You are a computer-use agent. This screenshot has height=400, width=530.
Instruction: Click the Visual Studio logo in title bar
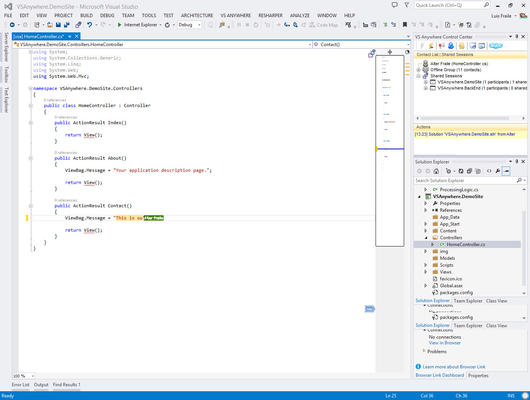tap(8, 6)
